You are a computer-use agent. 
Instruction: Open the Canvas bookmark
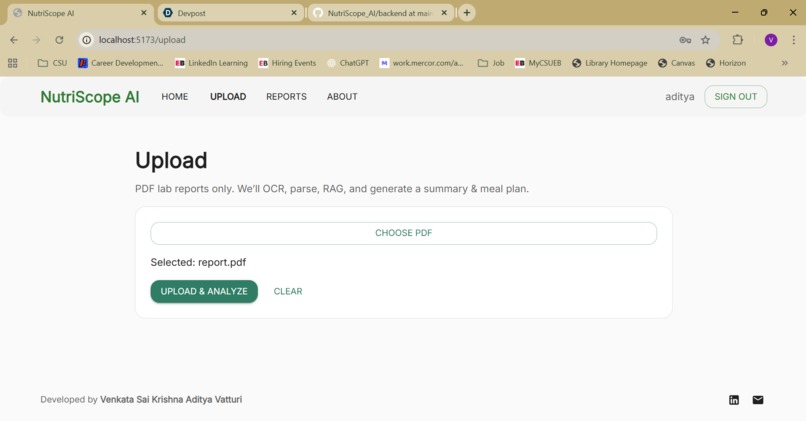676,63
